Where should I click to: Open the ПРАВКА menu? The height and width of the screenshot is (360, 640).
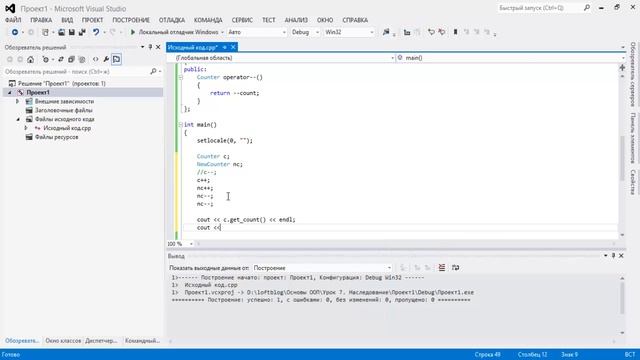pyautogui.click(x=41, y=20)
